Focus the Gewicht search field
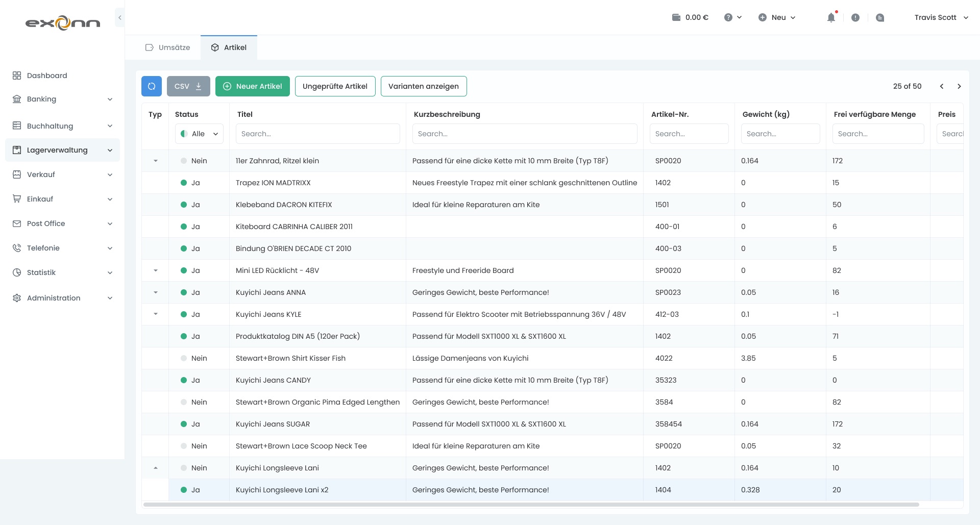 [x=780, y=134]
